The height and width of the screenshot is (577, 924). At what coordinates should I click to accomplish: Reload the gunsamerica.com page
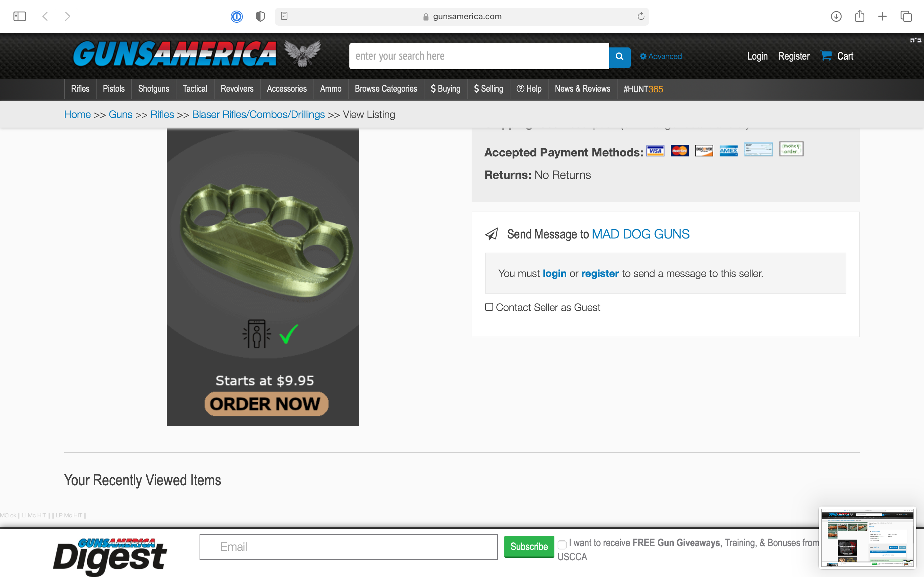(641, 16)
